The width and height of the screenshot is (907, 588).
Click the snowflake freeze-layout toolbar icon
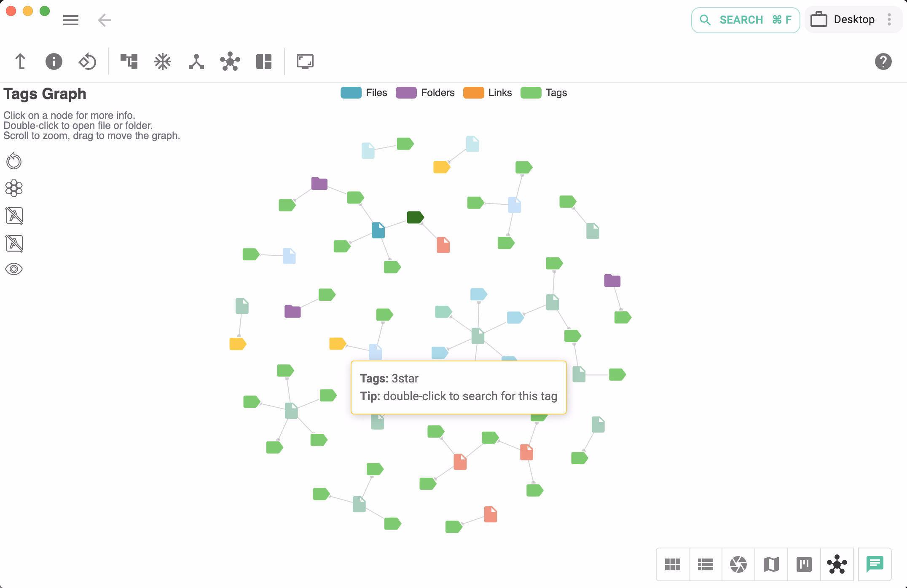163,61
